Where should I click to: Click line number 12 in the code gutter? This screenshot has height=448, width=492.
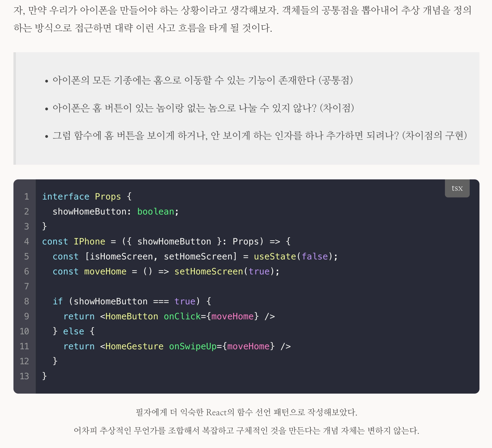pos(24,361)
